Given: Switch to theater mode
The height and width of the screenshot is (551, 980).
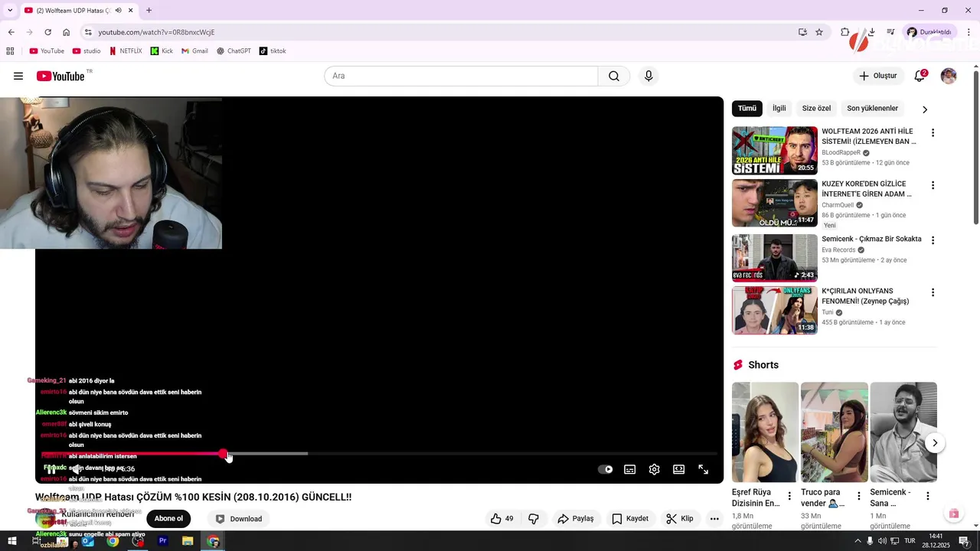Looking at the screenshot, I should point(679,469).
